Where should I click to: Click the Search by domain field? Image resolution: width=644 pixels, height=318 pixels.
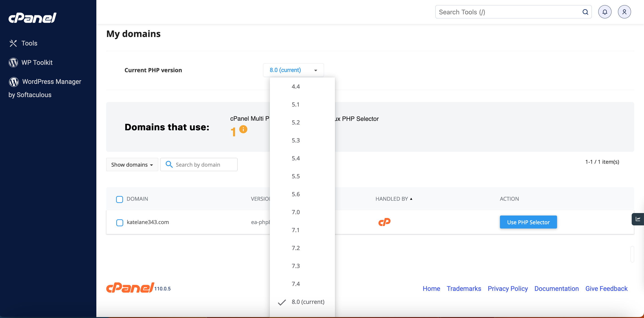199,165
